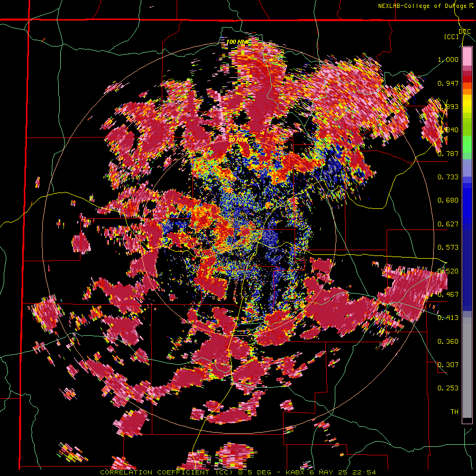
Task: Select the 0.307 legend value
Action: tap(448, 365)
